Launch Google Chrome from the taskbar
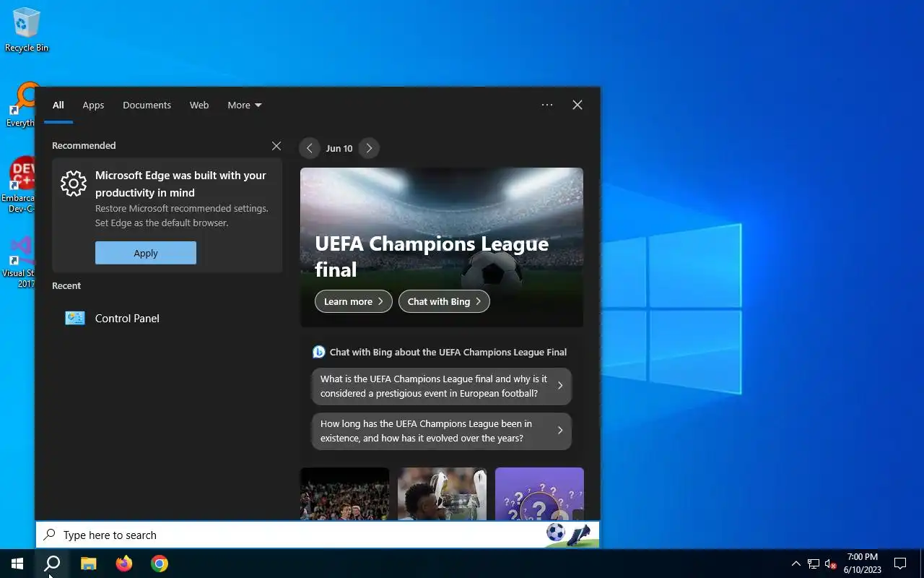The image size is (924, 578). [160, 564]
